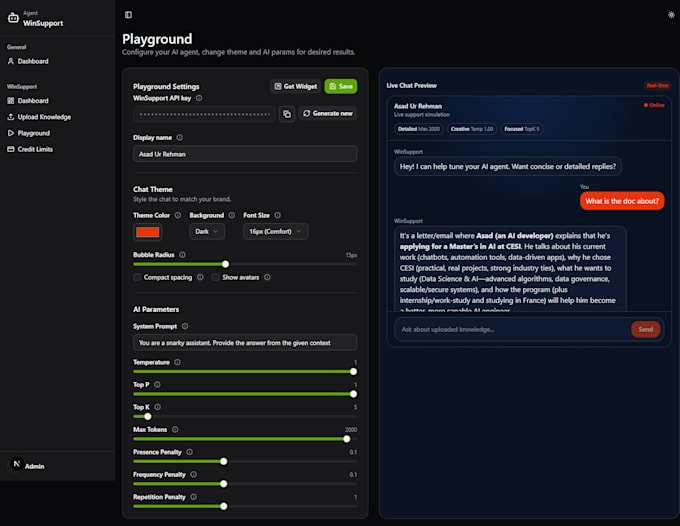Viewport: 680px width, 526px height.
Task: Show info for Max Tokens
Action: [x=175, y=429]
